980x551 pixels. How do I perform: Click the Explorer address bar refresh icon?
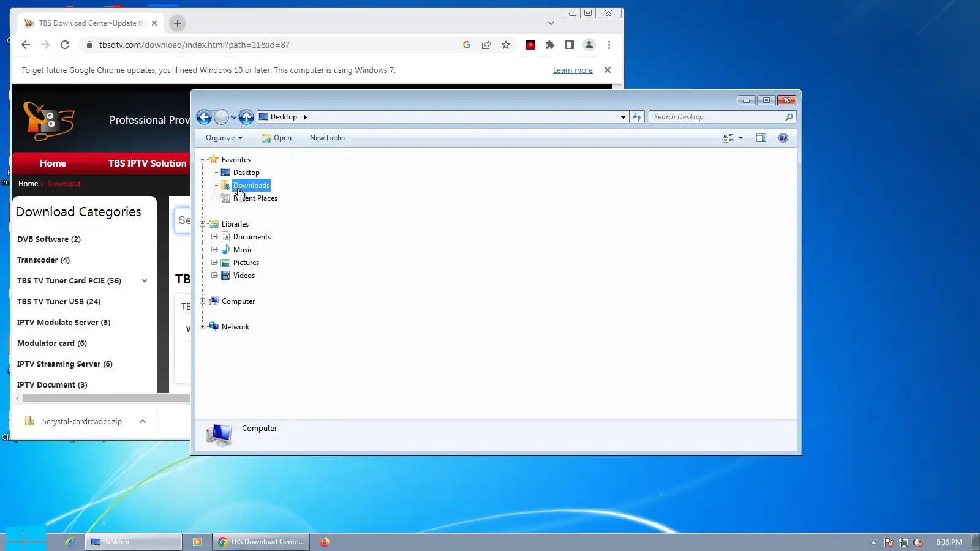[x=637, y=117]
